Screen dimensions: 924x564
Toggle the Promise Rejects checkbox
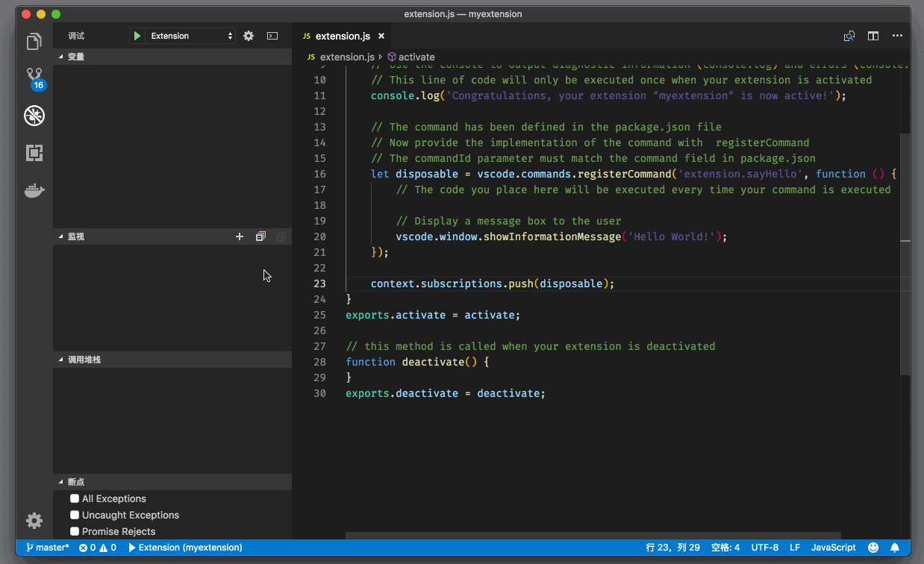click(x=75, y=531)
